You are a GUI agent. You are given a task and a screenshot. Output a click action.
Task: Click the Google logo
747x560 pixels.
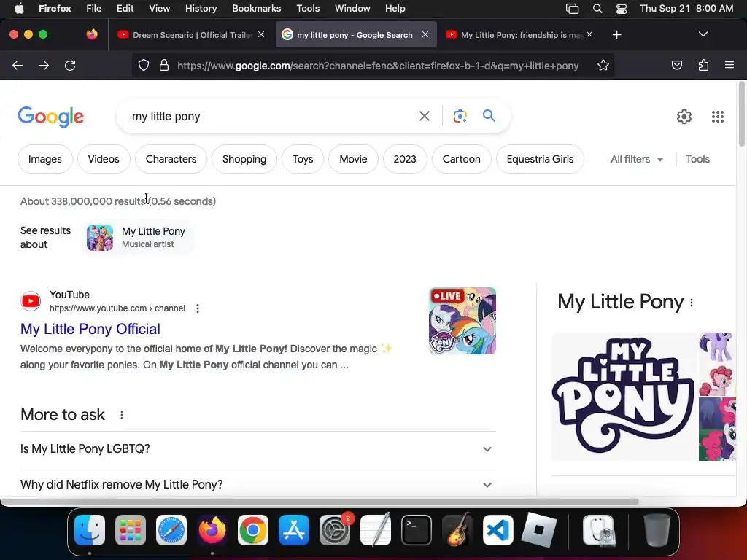tap(50, 117)
